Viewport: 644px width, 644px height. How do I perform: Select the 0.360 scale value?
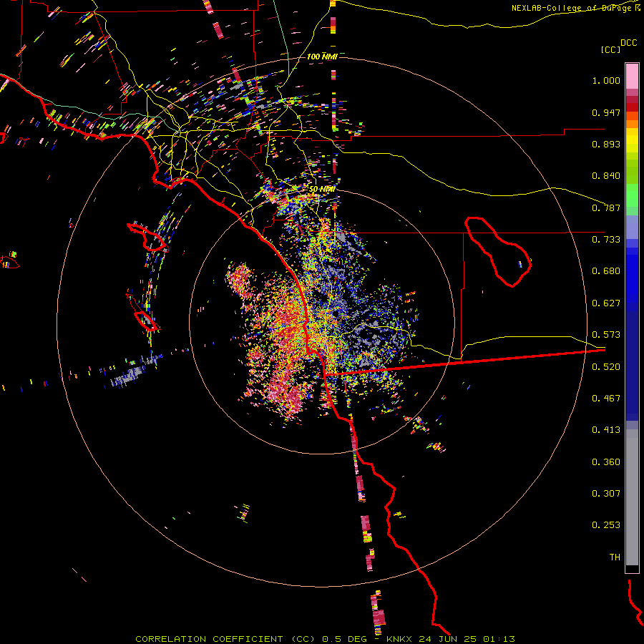(606, 462)
